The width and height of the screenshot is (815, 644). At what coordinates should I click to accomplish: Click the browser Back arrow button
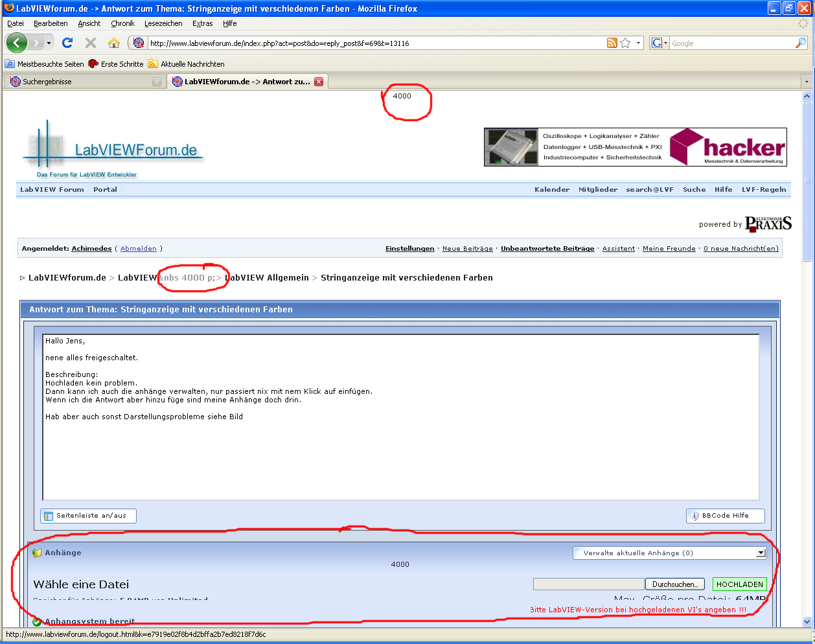[x=16, y=43]
